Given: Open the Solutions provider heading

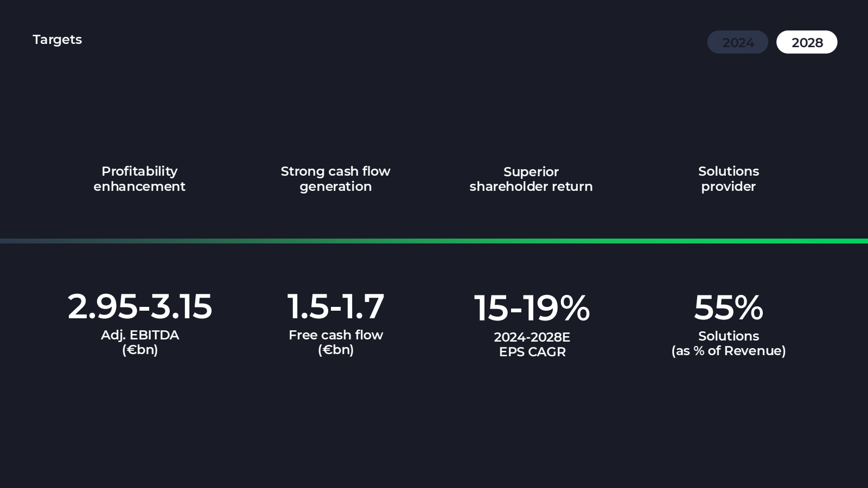Looking at the screenshot, I should pyautogui.click(x=729, y=179).
